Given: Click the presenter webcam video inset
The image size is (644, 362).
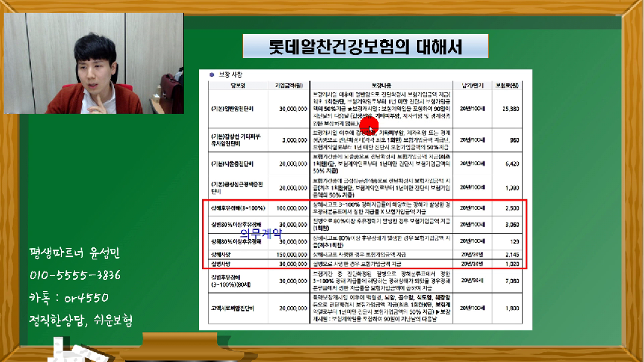Looking at the screenshot, I should point(94,63).
